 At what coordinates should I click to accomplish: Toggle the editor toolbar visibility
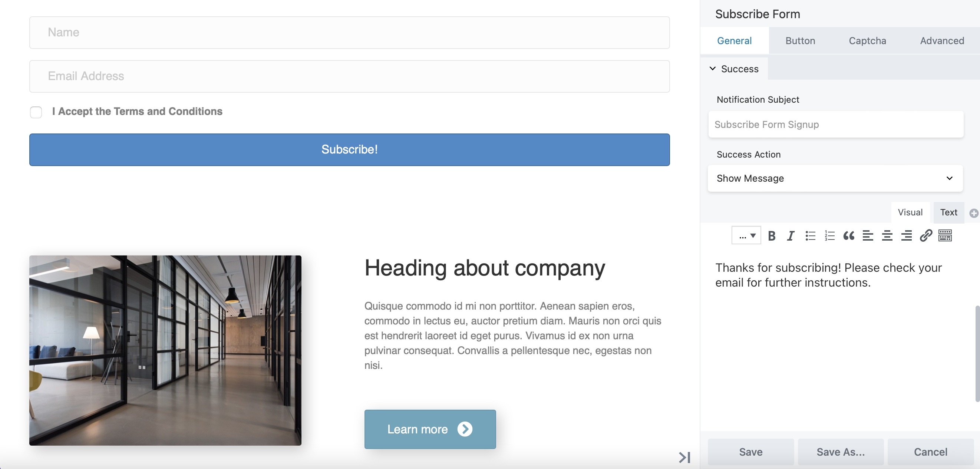pyautogui.click(x=945, y=235)
